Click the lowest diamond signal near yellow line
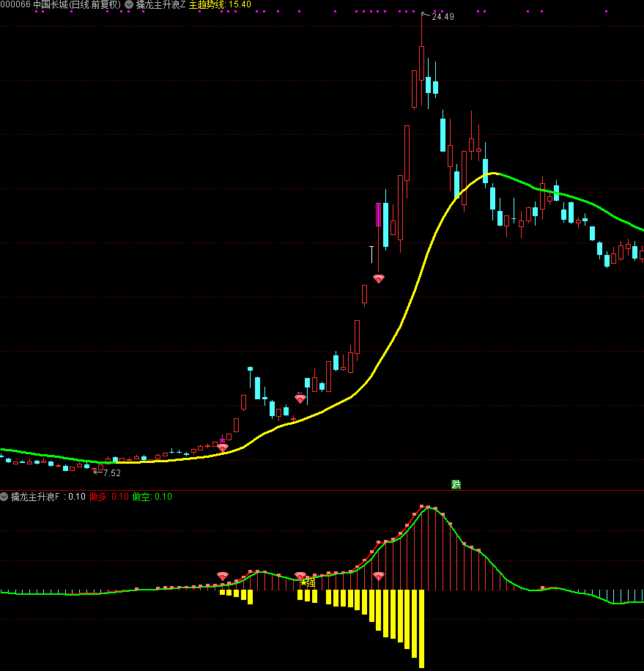The image size is (644, 671). coord(223,448)
